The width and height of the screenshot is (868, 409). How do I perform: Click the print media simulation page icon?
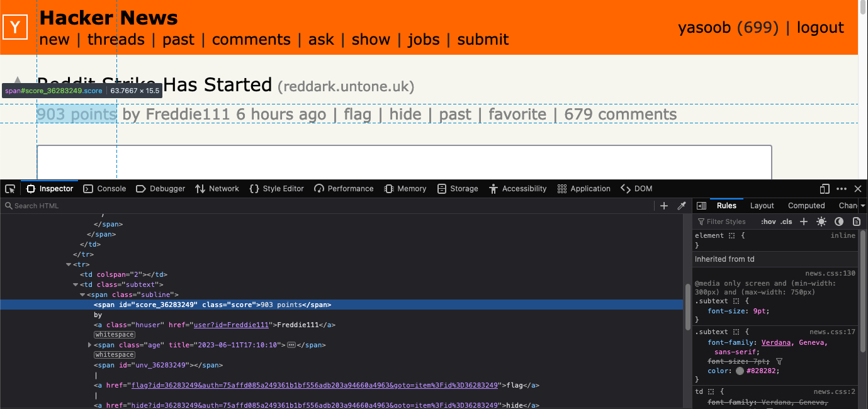(856, 221)
